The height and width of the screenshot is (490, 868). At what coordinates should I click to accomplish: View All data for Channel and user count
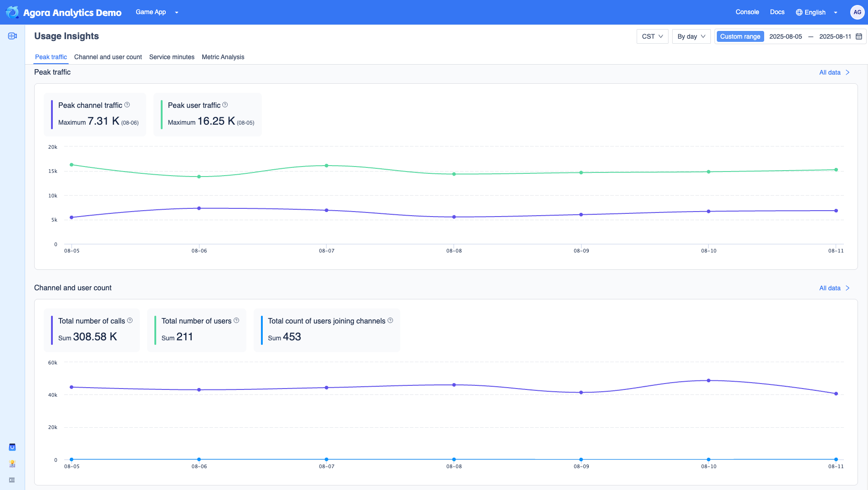click(x=830, y=288)
